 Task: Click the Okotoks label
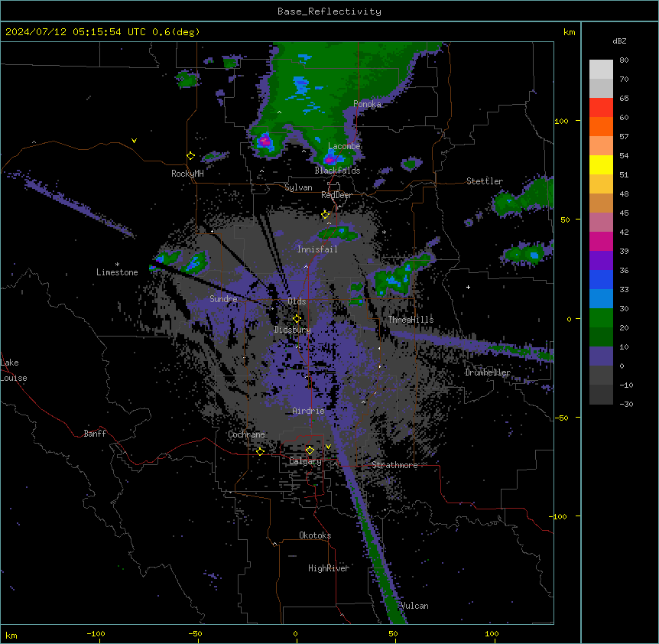tap(315, 535)
